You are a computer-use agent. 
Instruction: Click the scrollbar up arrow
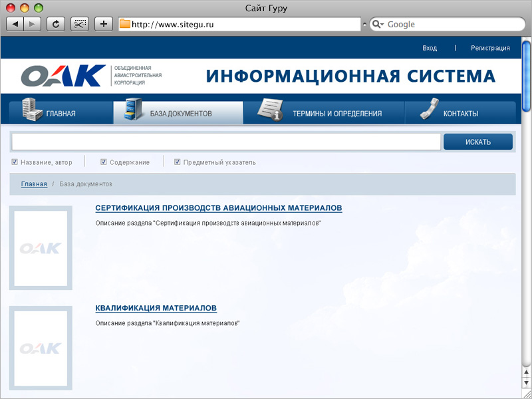[x=526, y=372]
